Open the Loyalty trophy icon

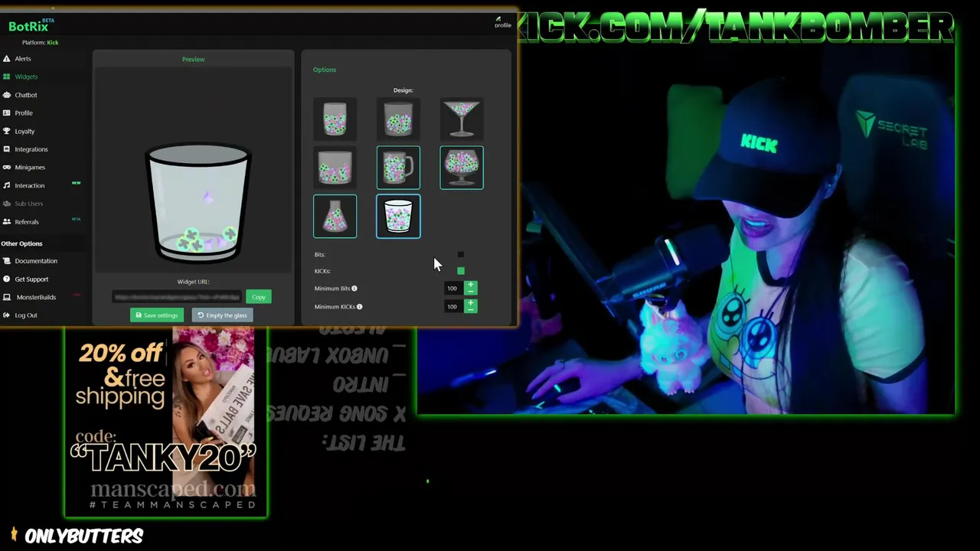point(7,131)
